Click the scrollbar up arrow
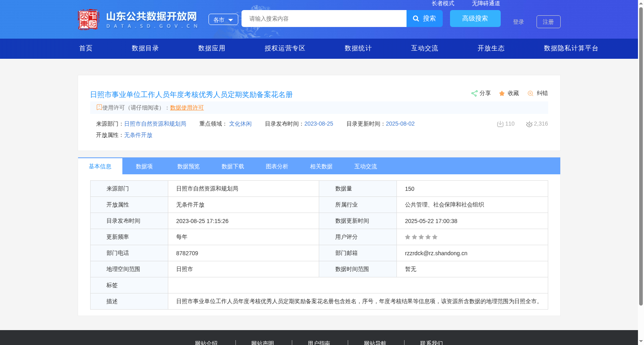 click(x=641, y=3)
